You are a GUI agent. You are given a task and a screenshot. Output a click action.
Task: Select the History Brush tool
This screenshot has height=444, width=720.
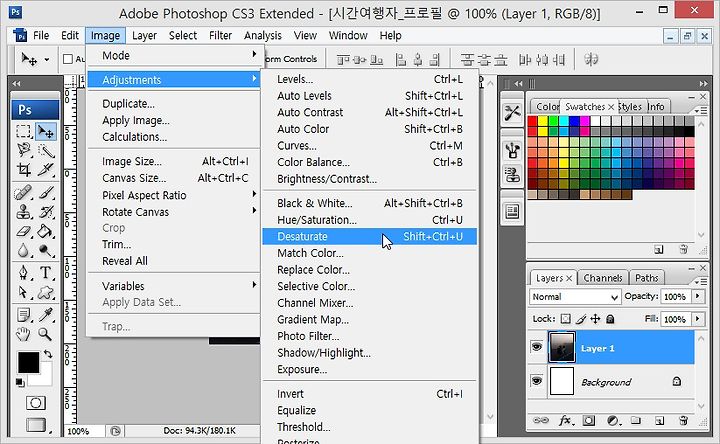46,212
